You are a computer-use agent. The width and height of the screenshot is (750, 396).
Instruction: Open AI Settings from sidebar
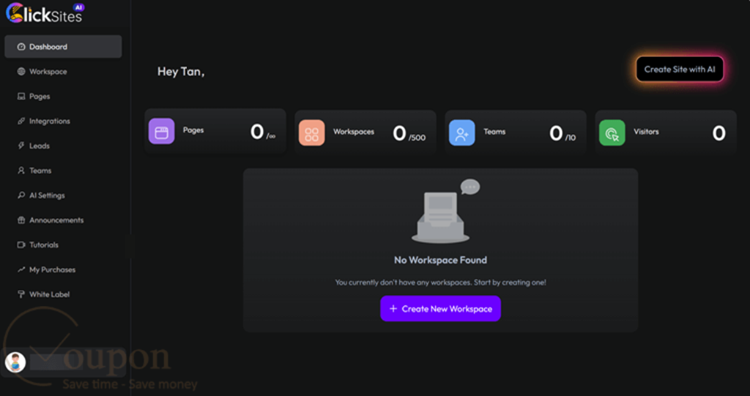coord(63,196)
